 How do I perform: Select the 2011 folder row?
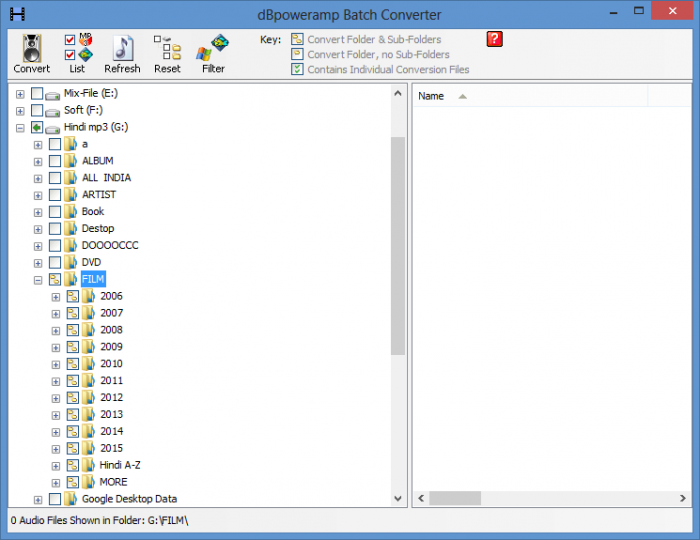[x=111, y=381]
